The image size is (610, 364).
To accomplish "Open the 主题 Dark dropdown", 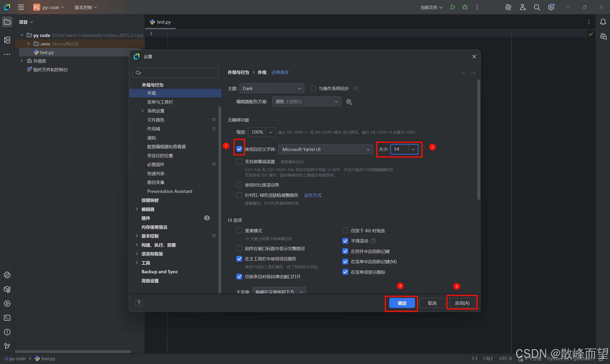I will (x=272, y=88).
